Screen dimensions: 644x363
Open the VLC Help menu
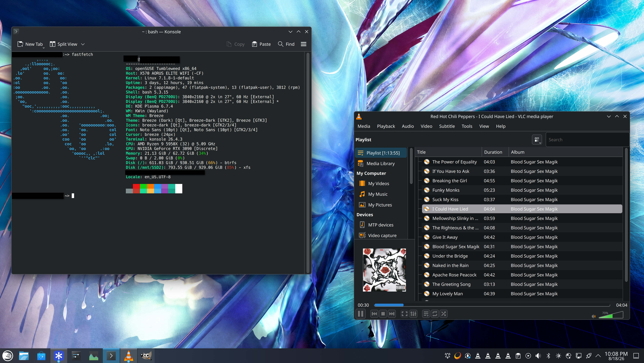coord(501,126)
